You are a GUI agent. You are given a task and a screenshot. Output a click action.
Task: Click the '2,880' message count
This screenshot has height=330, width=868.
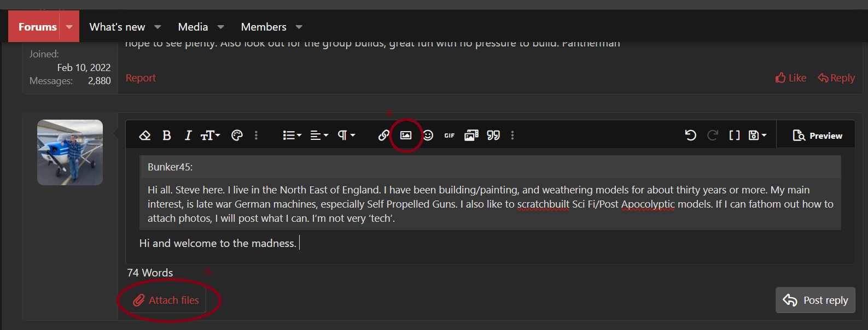point(100,81)
